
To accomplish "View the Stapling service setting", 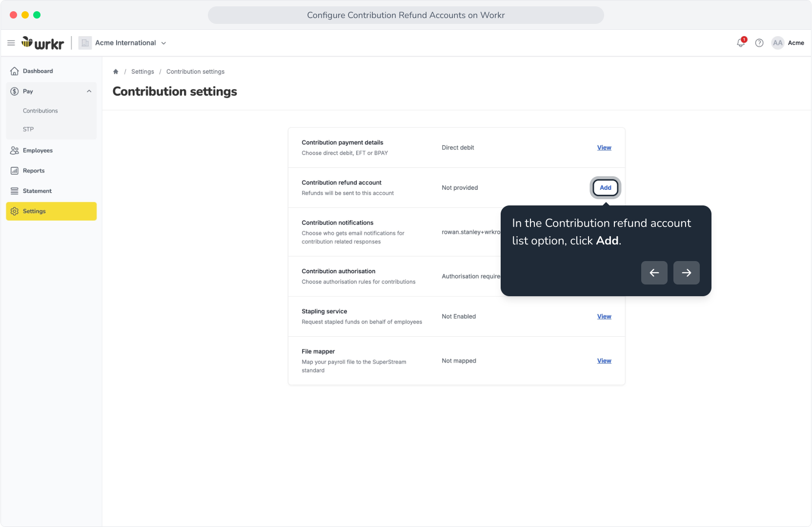I will pos(604,317).
